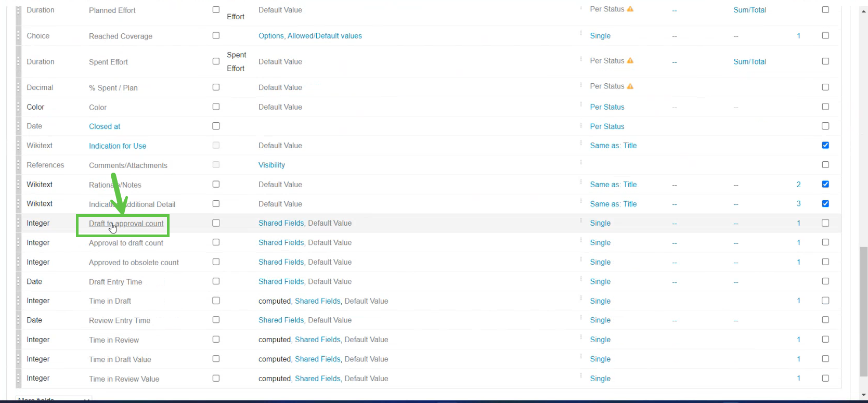Grab the drag handle of the Time in Draft row

(19, 301)
